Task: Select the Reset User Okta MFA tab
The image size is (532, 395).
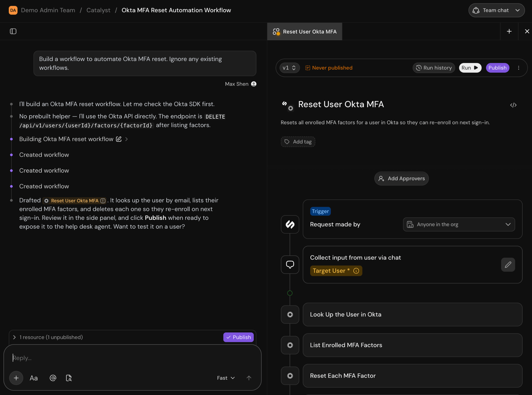Action: pos(304,32)
